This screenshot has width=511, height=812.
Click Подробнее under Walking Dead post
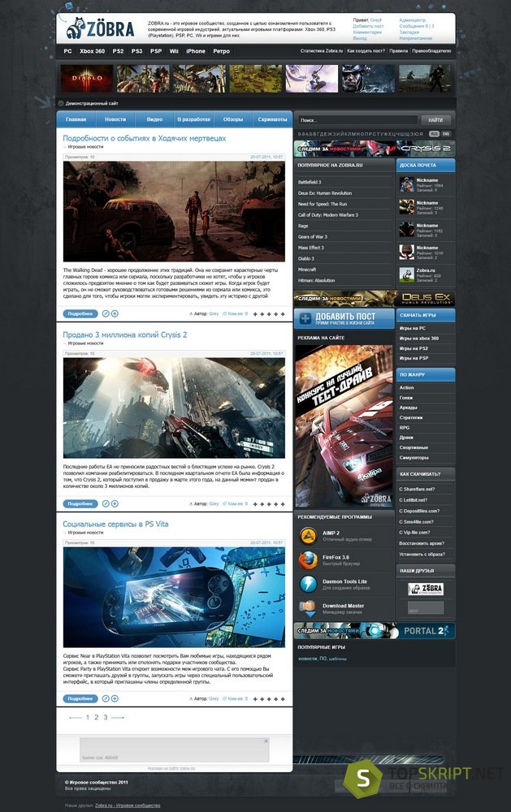pos(80,313)
